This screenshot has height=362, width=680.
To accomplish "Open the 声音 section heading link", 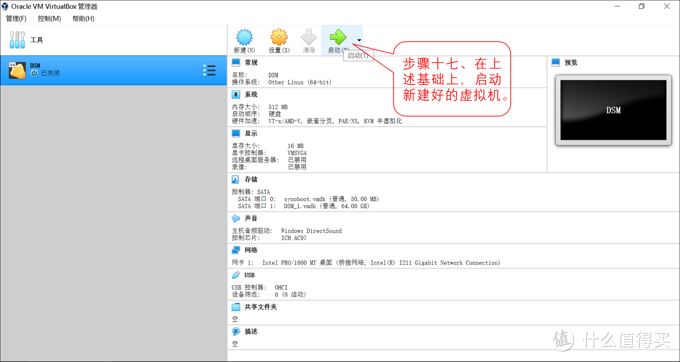I will coord(251,218).
